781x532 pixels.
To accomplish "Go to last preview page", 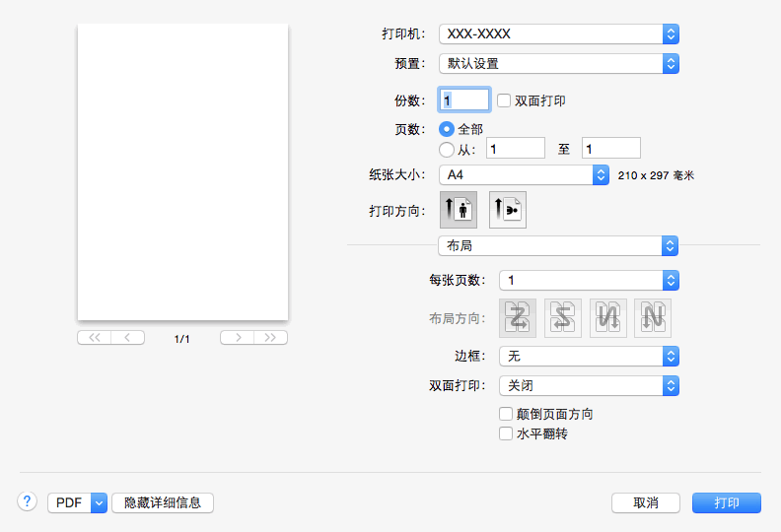I will pyautogui.click(x=270, y=337).
